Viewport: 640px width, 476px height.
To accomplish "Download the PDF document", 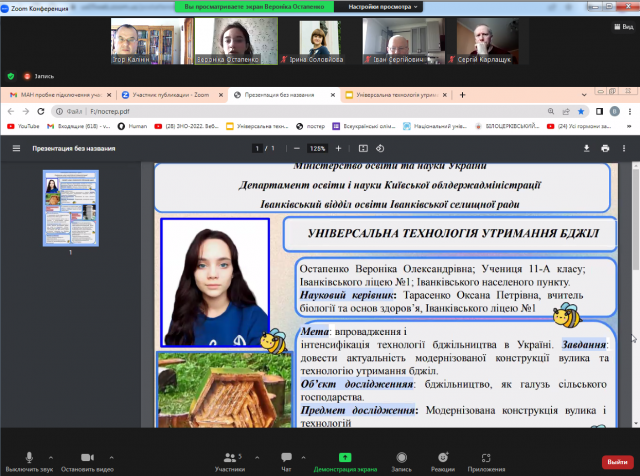I will [587, 148].
